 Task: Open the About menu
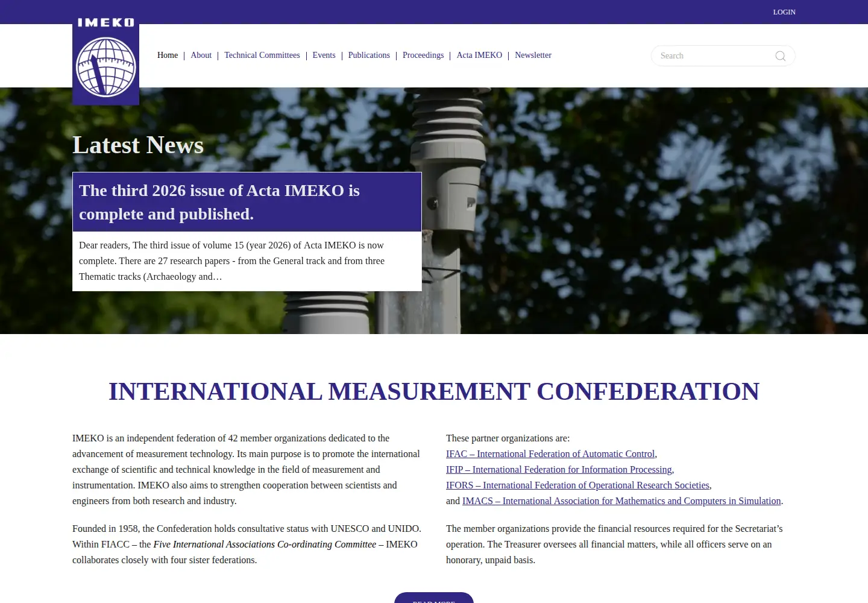tap(201, 55)
